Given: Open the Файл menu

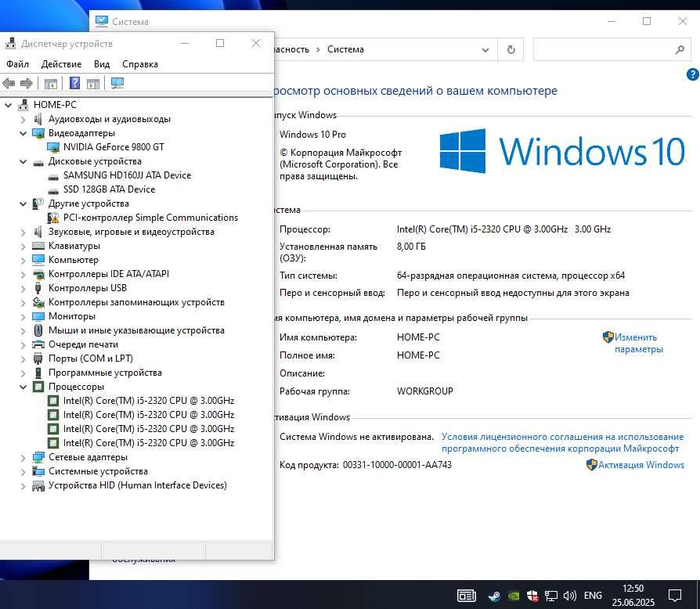Looking at the screenshot, I should click(x=17, y=64).
